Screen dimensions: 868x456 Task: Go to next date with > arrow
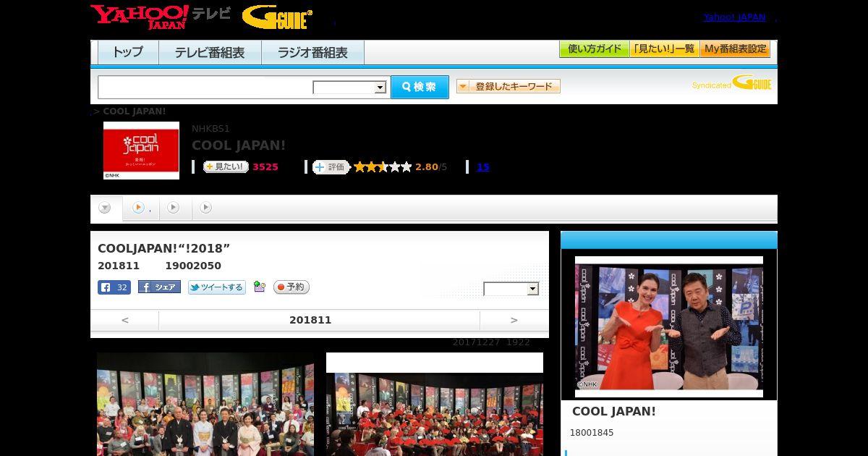coord(514,320)
